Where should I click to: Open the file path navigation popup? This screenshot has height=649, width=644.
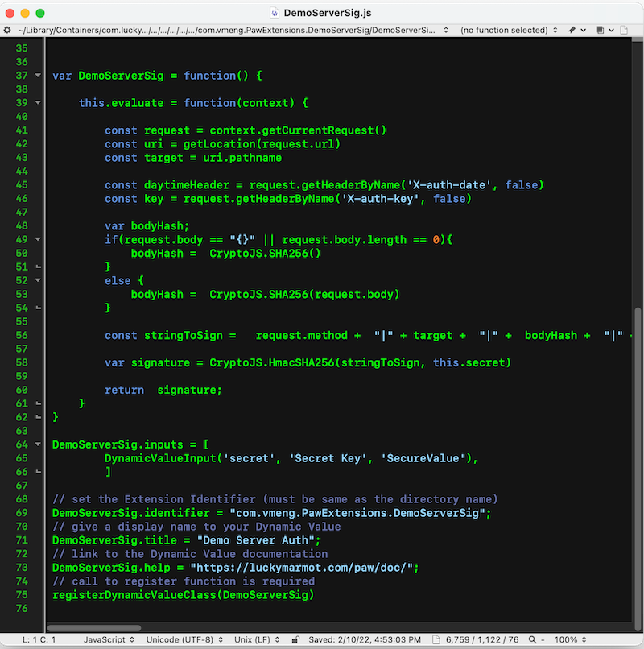pos(233,31)
